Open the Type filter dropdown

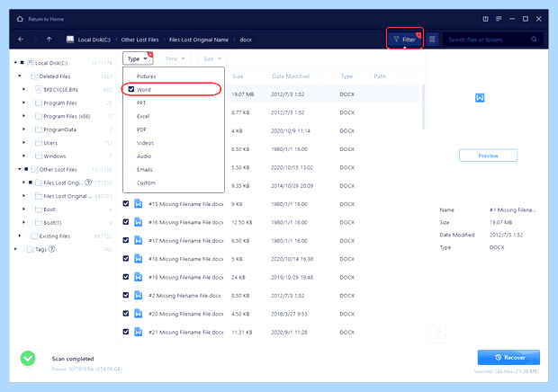click(138, 58)
